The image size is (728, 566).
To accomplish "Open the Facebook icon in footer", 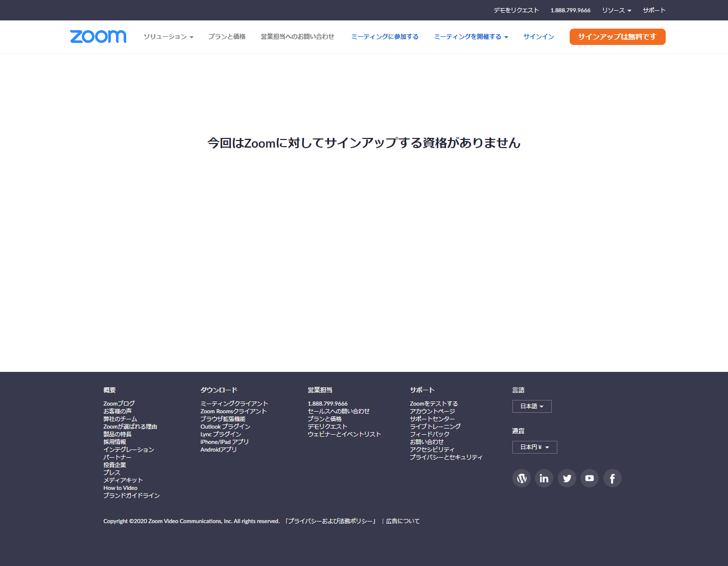I will [613, 478].
